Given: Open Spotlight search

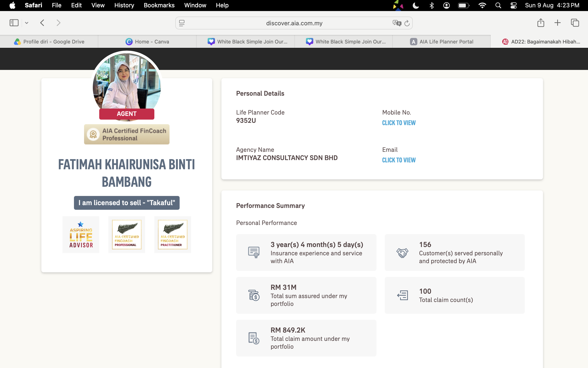Looking at the screenshot, I should click(x=498, y=5).
